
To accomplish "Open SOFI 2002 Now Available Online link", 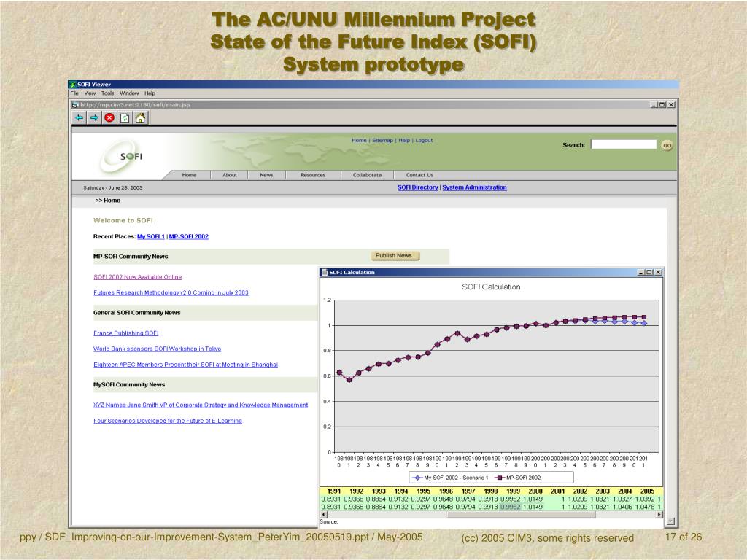I will (138, 277).
